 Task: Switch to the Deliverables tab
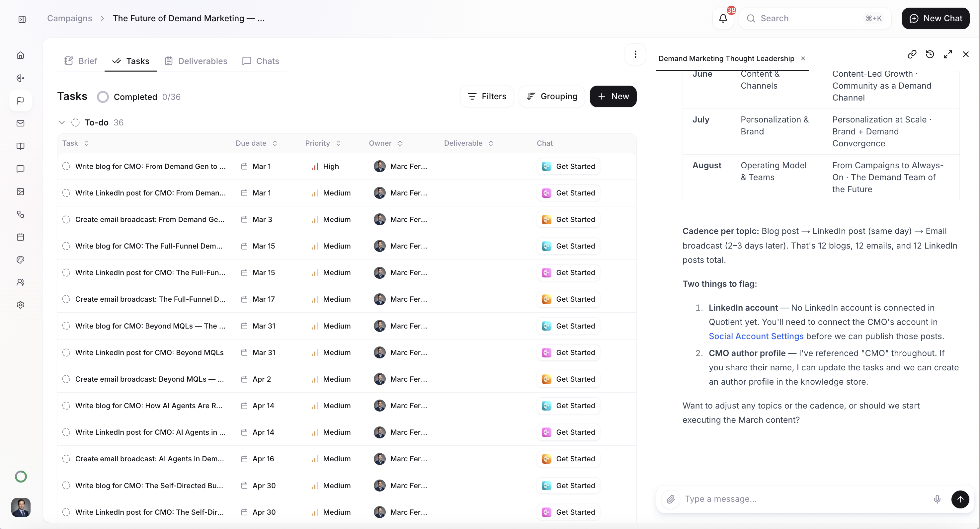pyautogui.click(x=196, y=61)
